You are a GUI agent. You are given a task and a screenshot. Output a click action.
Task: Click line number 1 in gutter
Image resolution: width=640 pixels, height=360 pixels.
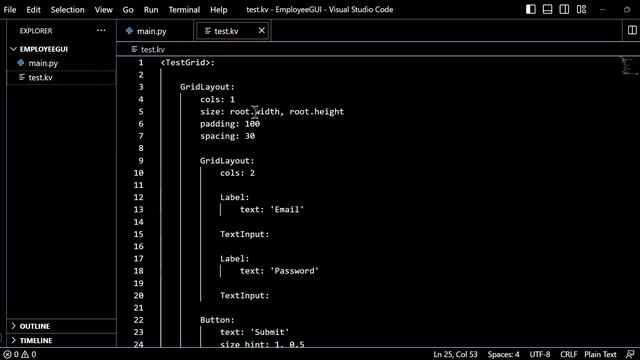point(141,62)
